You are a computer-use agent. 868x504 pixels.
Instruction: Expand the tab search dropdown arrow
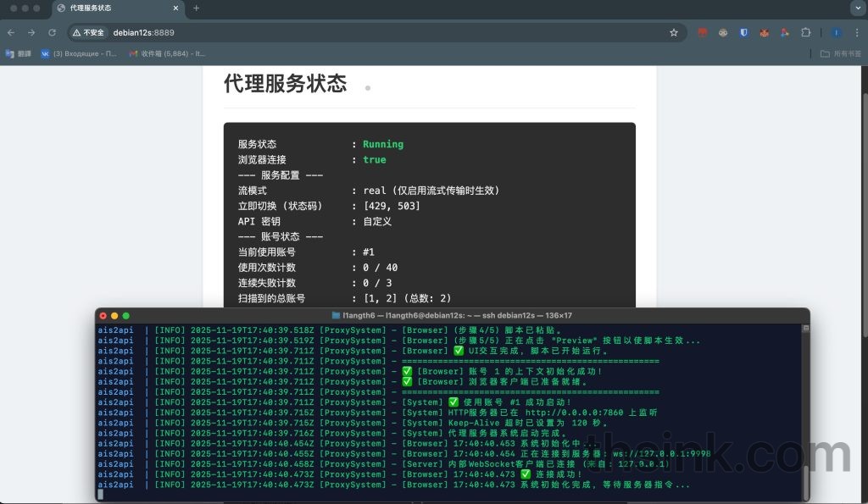[x=856, y=8]
